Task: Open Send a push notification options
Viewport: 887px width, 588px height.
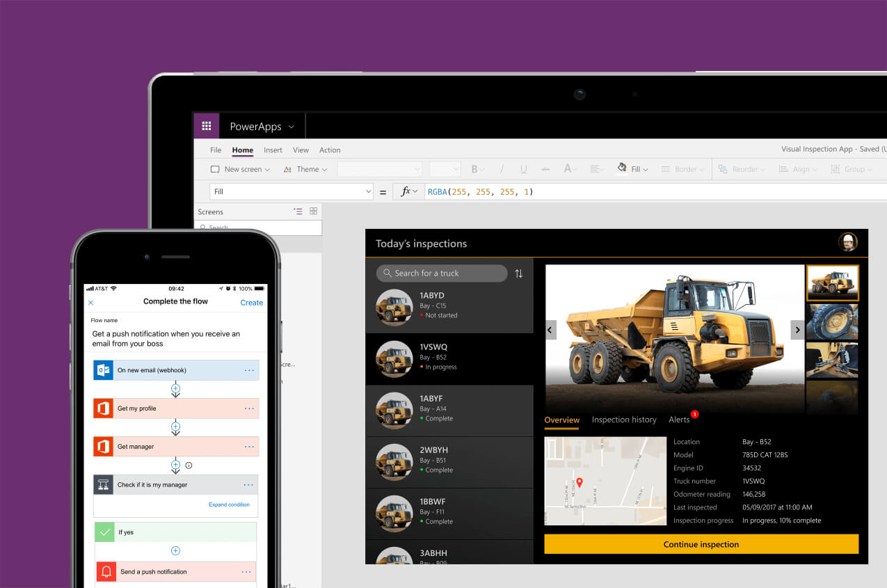Action: click(246, 572)
